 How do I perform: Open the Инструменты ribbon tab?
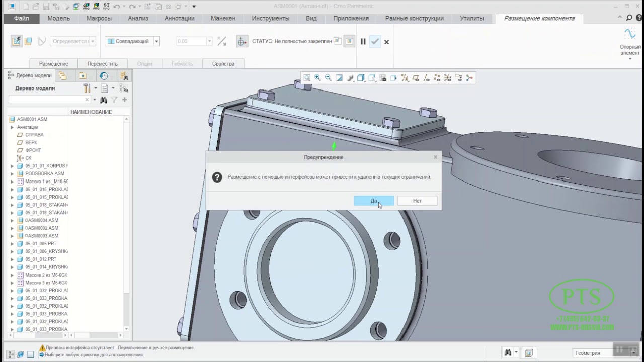click(271, 18)
